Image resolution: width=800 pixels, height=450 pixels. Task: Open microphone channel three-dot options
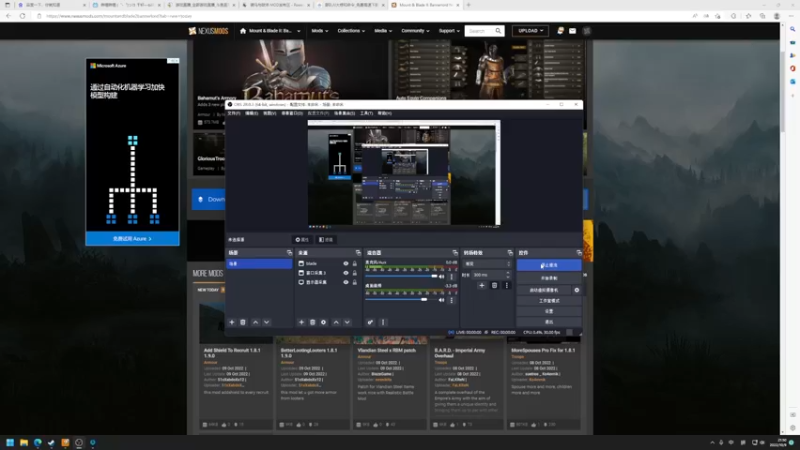[x=452, y=277]
